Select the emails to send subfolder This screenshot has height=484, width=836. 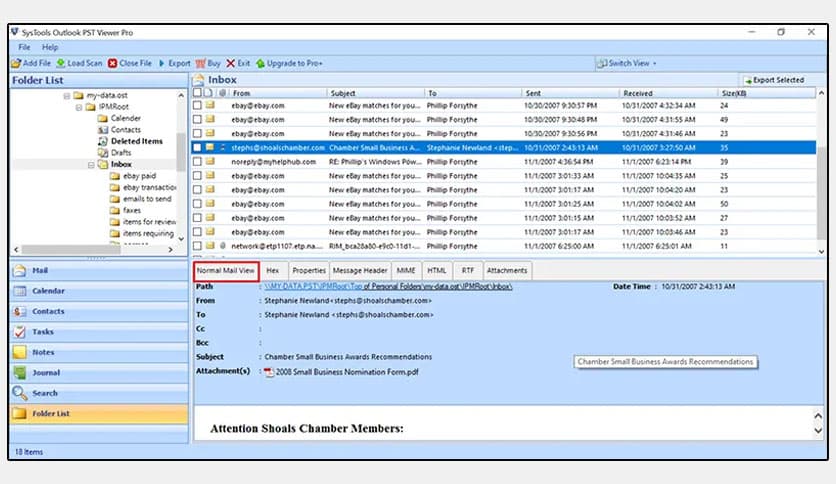point(147,199)
